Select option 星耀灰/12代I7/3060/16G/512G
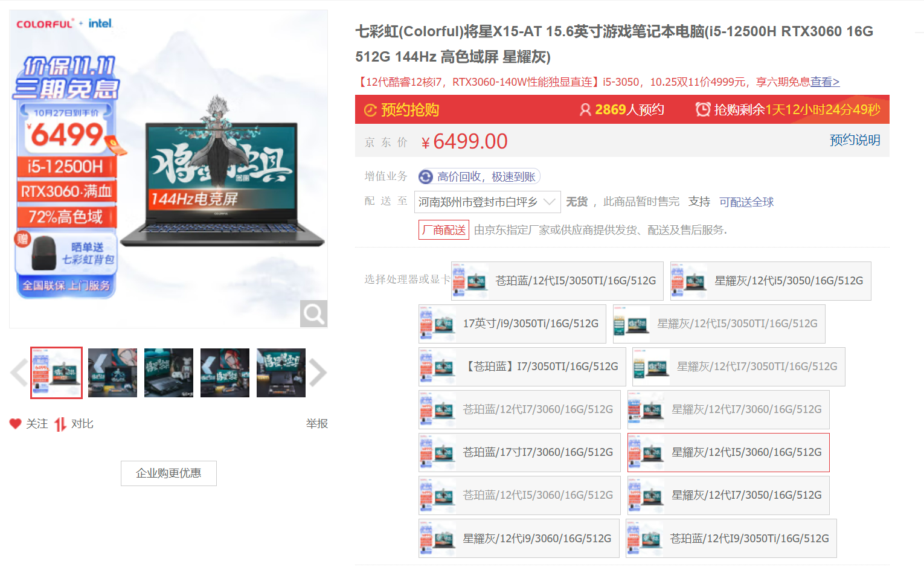924x567 pixels. click(x=728, y=409)
